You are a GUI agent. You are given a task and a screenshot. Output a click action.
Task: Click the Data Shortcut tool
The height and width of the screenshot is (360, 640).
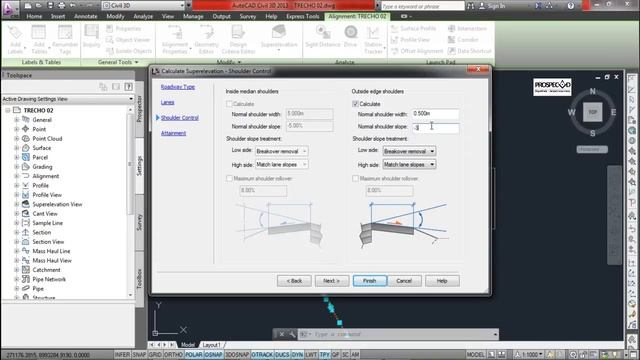469,51
